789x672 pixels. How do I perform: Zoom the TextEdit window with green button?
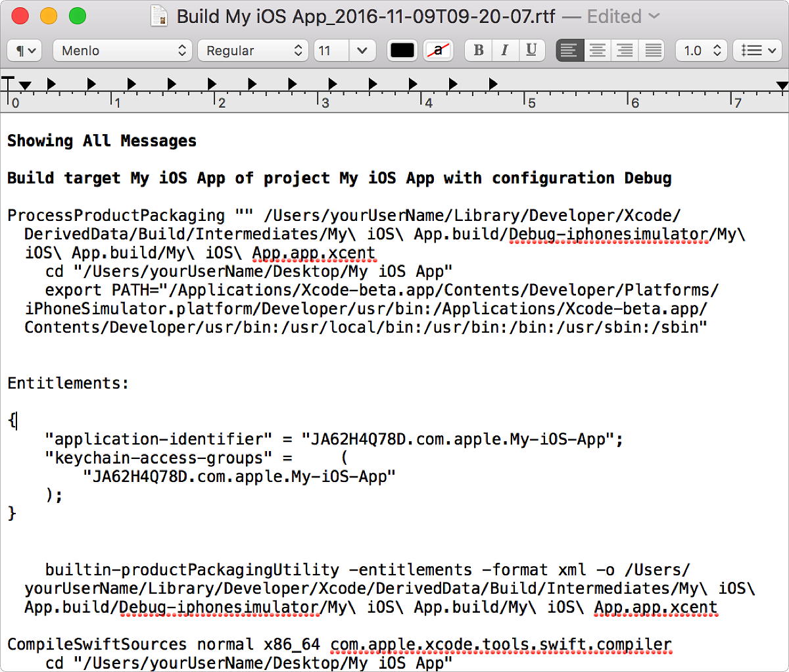78,16
